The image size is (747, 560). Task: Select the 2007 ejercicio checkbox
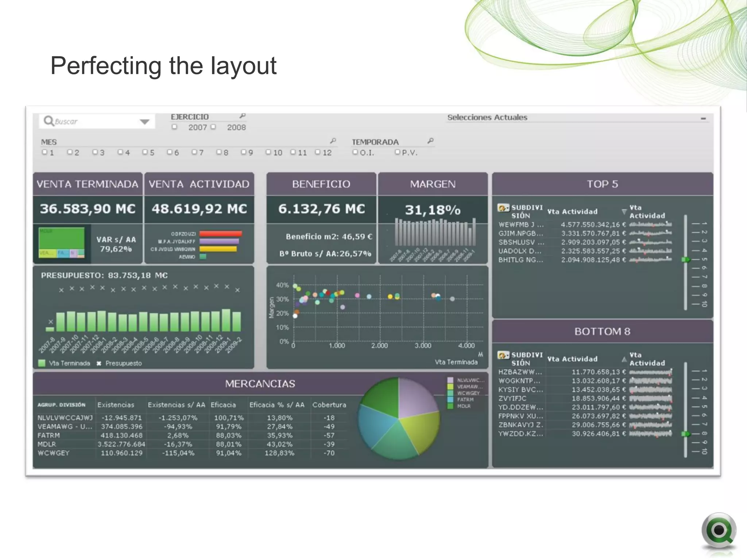point(175,127)
